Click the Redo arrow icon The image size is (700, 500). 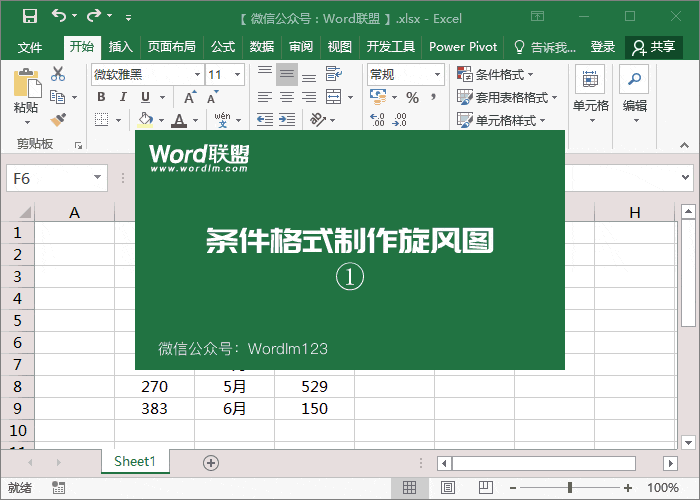tap(94, 16)
